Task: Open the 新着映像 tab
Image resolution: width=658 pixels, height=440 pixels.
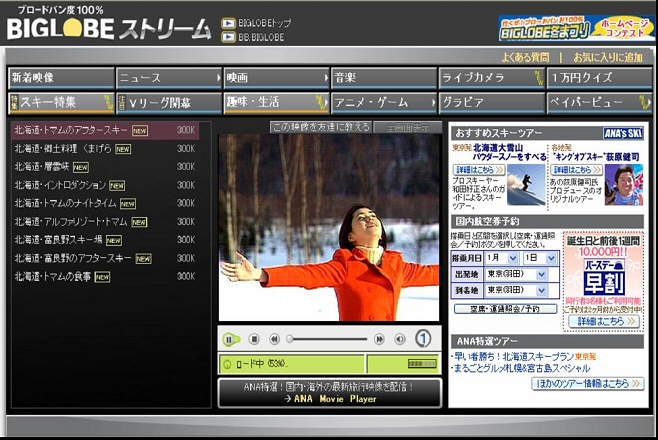Action: click(61, 78)
